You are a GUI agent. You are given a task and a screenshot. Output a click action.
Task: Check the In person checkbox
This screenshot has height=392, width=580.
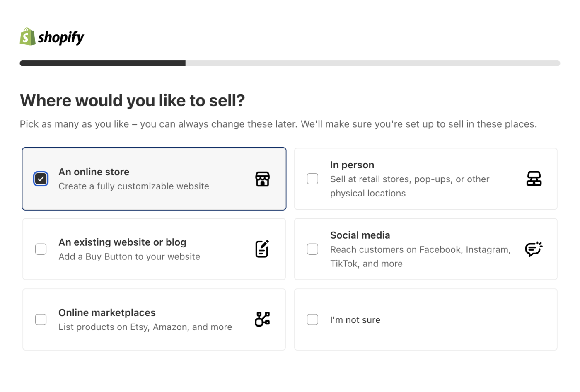click(x=312, y=179)
